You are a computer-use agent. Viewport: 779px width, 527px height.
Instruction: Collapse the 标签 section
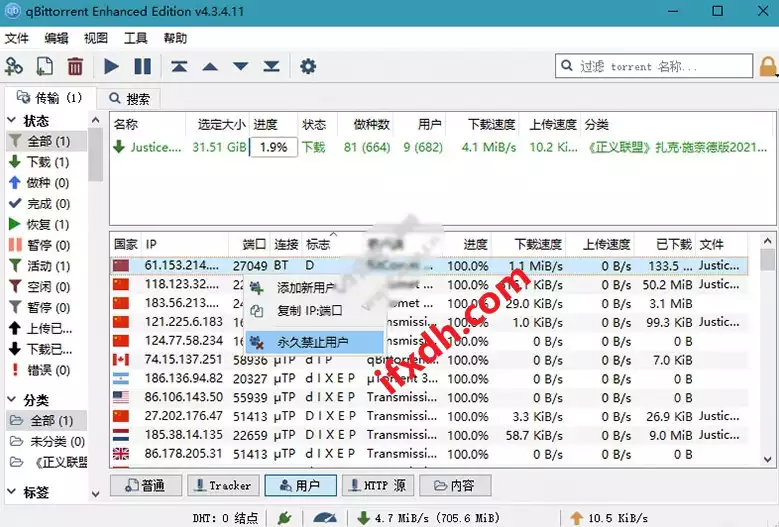tap(12, 492)
